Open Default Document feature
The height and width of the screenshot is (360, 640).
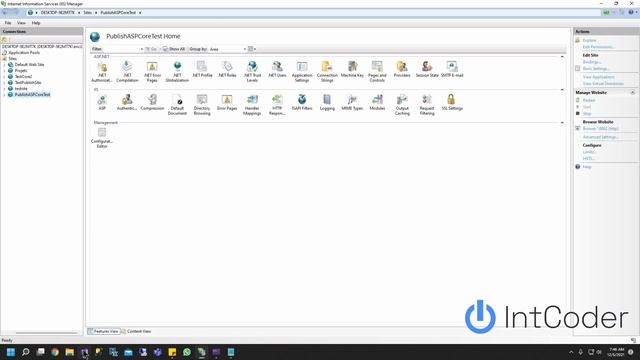[177, 104]
